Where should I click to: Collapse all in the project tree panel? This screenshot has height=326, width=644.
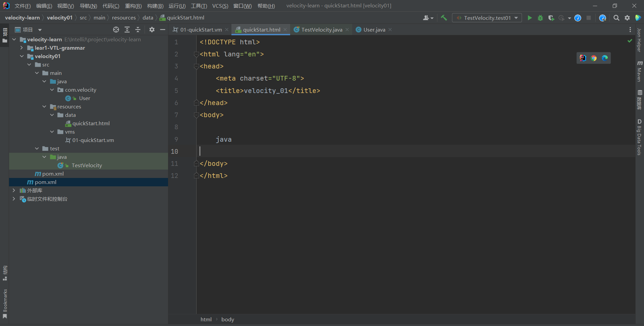pyautogui.click(x=138, y=30)
